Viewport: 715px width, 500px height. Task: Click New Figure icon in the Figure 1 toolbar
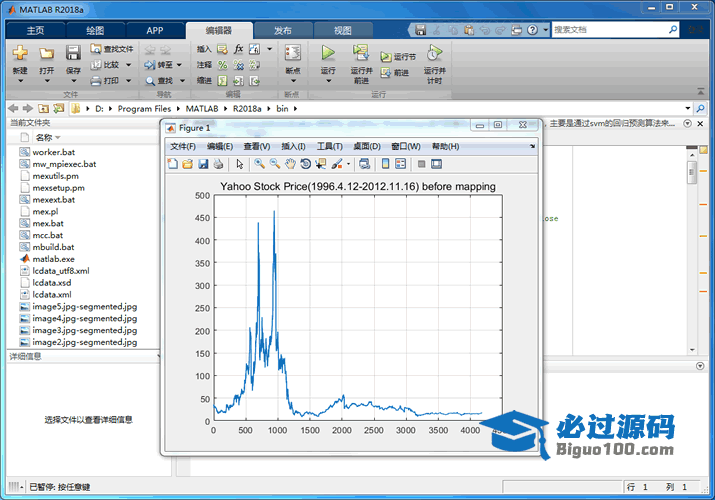173,164
